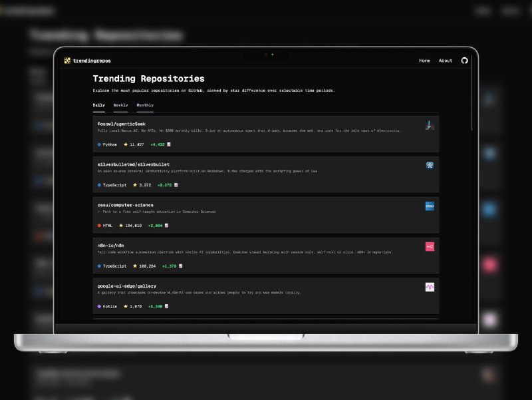532x400 pixels.
Task: Click the GitHub octocat icon in navbar
Action: (464, 61)
